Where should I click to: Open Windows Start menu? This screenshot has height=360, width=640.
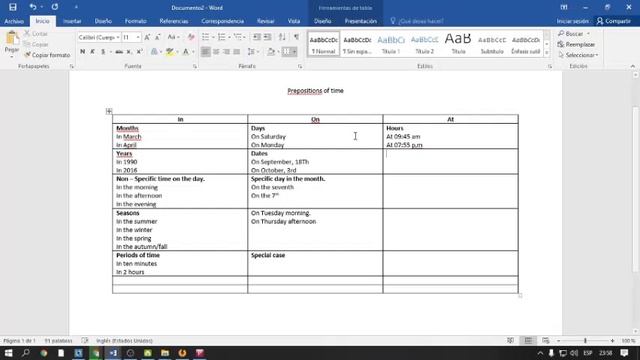(x=8, y=353)
